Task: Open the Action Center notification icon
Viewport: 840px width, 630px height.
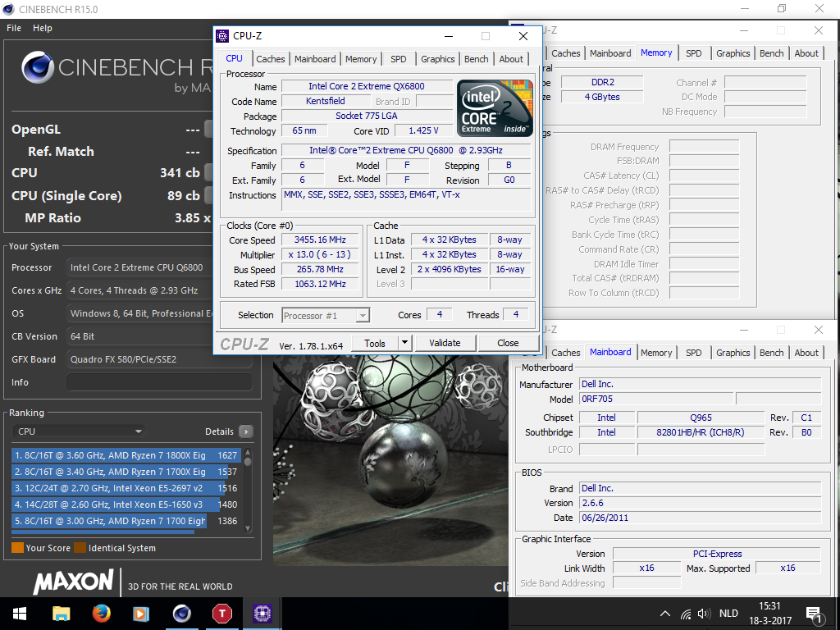Action: pyautogui.click(x=814, y=615)
